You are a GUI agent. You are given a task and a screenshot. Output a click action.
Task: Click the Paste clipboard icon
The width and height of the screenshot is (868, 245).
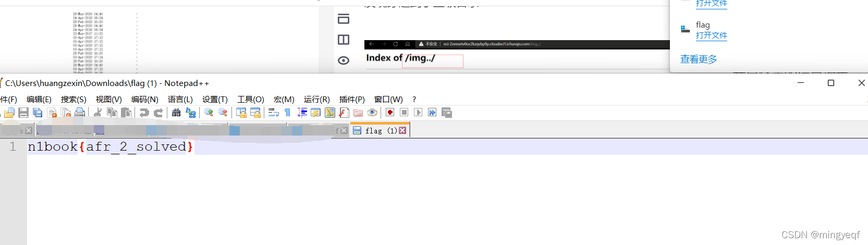tap(126, 113)
